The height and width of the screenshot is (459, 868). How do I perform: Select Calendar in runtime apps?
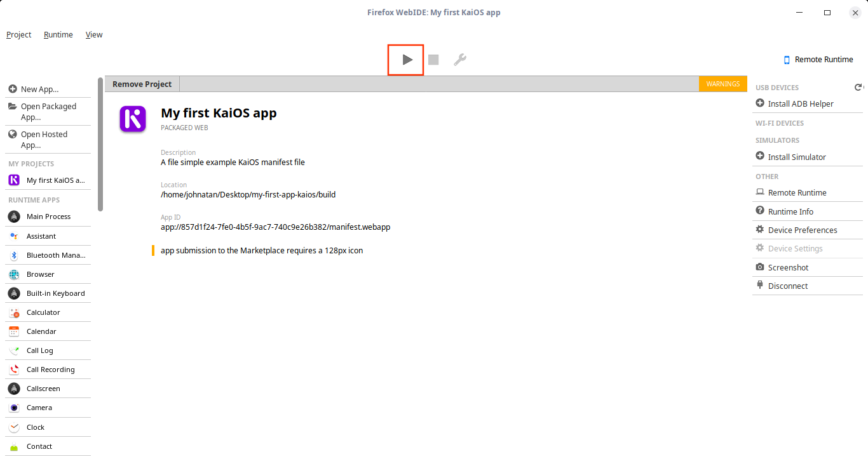point(48,331)
